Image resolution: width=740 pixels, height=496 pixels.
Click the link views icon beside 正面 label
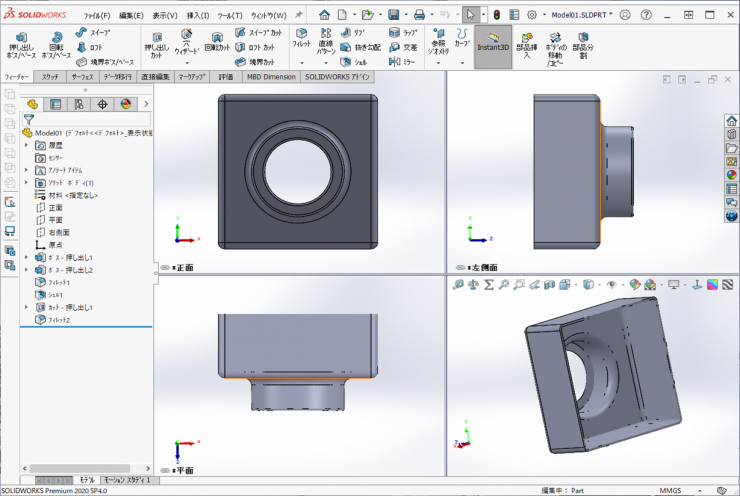tap(166, 268)
